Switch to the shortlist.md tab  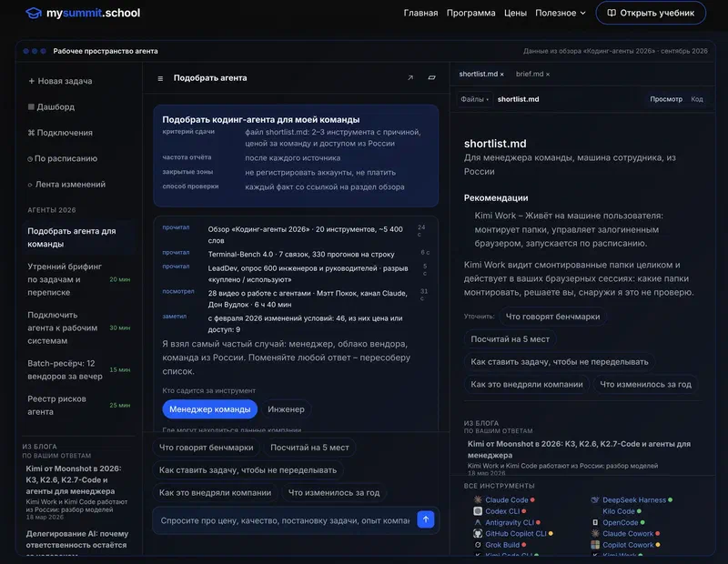coord(479,74)
